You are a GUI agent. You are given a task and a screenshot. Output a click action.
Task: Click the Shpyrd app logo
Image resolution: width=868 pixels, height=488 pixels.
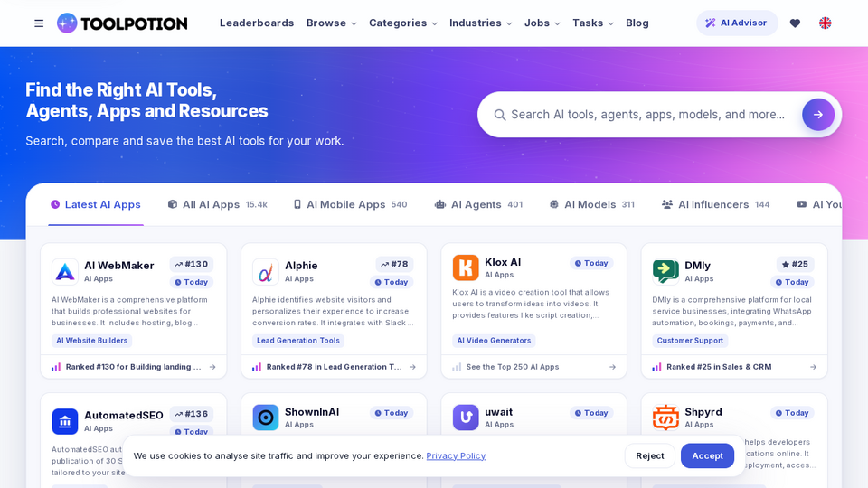coord(665,418)
